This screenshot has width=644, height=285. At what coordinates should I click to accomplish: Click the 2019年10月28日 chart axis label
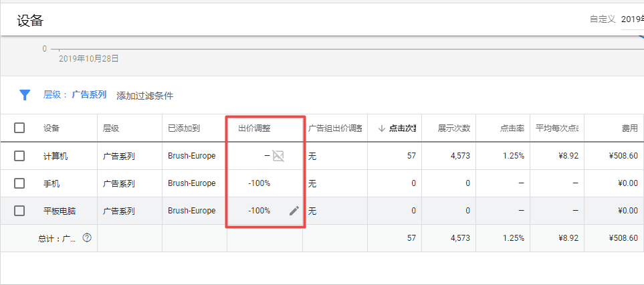click(88, 59)
